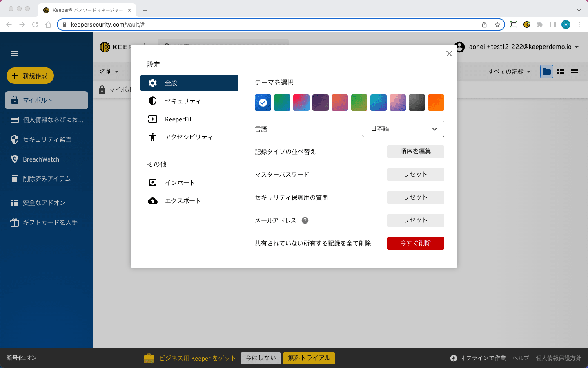Click the red 今すぐ削除 button
588x368 pixels.
pyautogui.click(x=415, y=243)
